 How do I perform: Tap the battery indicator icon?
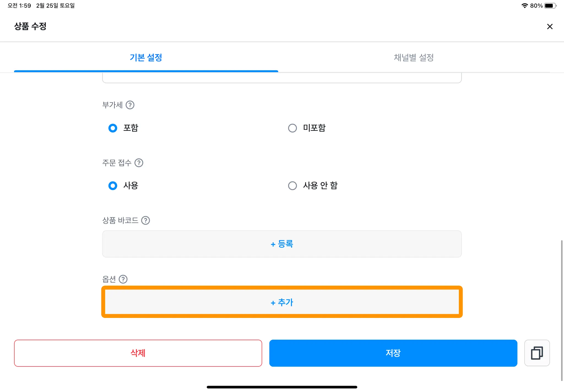point(550,6)
